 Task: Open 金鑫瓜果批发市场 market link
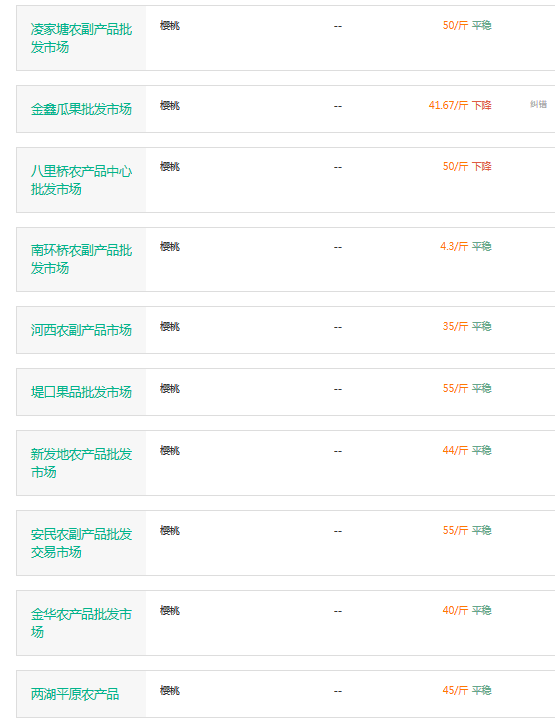tap(81, 109)
